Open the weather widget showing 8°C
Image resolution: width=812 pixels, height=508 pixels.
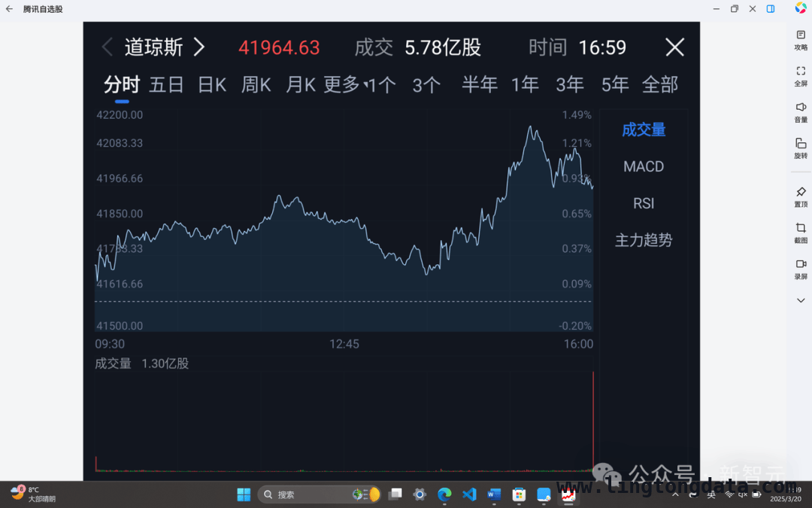click(33, 494)
